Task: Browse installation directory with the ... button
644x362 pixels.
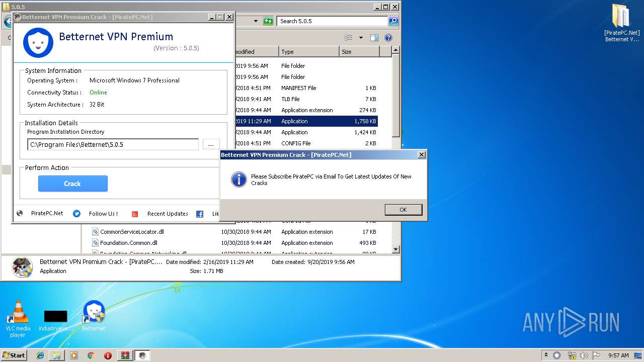Action: click(211, 145)
